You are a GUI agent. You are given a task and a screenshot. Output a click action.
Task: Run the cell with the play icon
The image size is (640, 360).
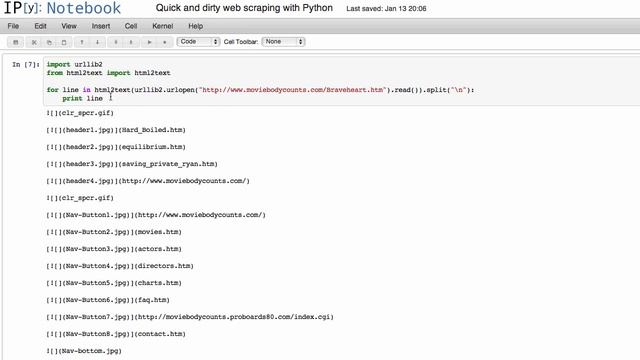pyautogui.click(x=149, y=42)
